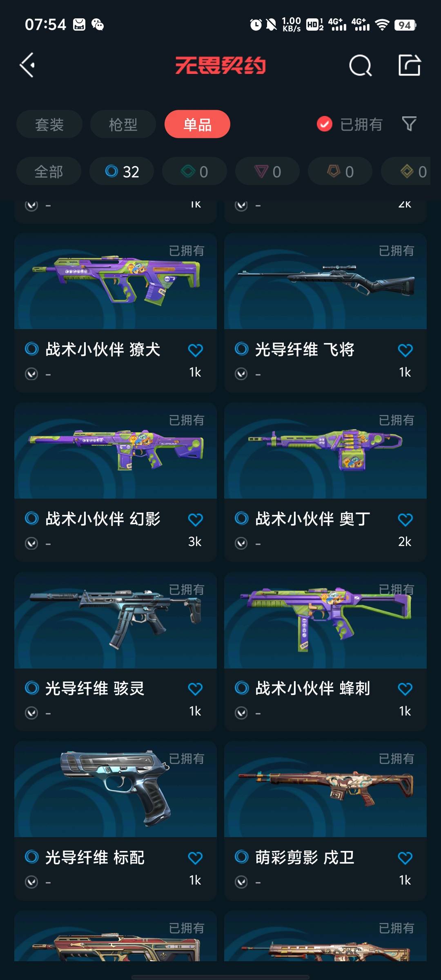Switch to the 枪型 tab
Viewport: 441px width, 980px height.
123,124
